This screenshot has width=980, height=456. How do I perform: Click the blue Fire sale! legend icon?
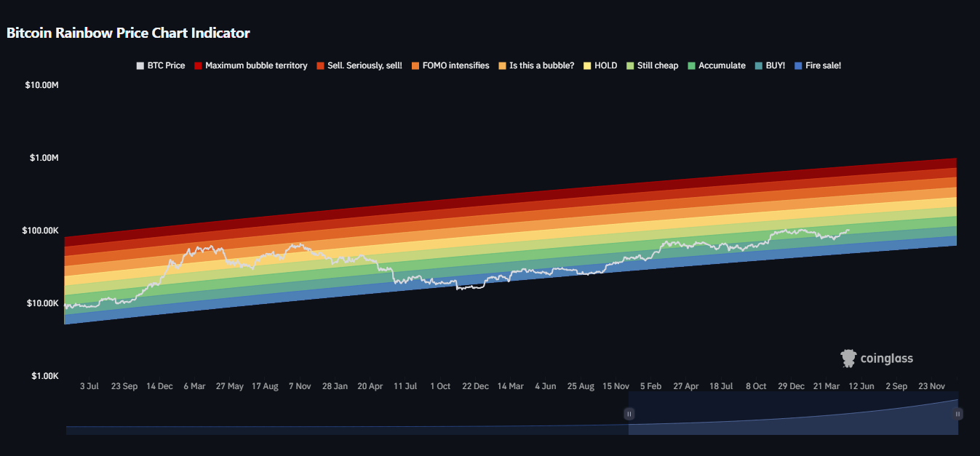coord(800,65)
